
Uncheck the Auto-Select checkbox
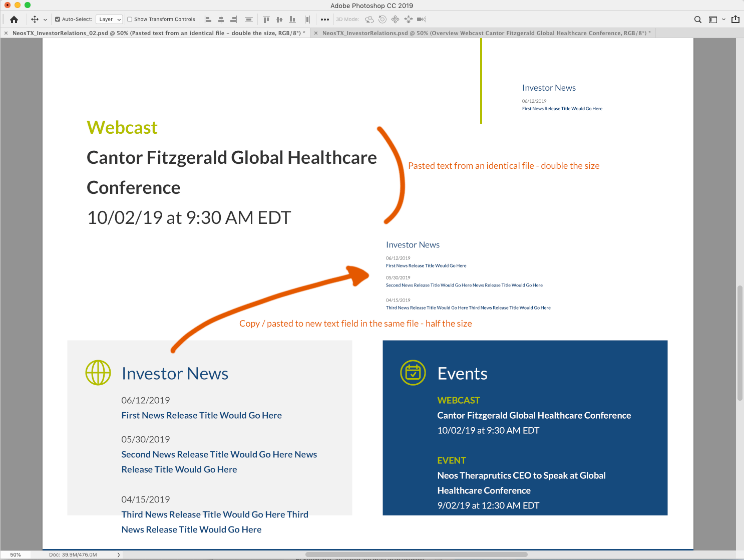point(58,20)
